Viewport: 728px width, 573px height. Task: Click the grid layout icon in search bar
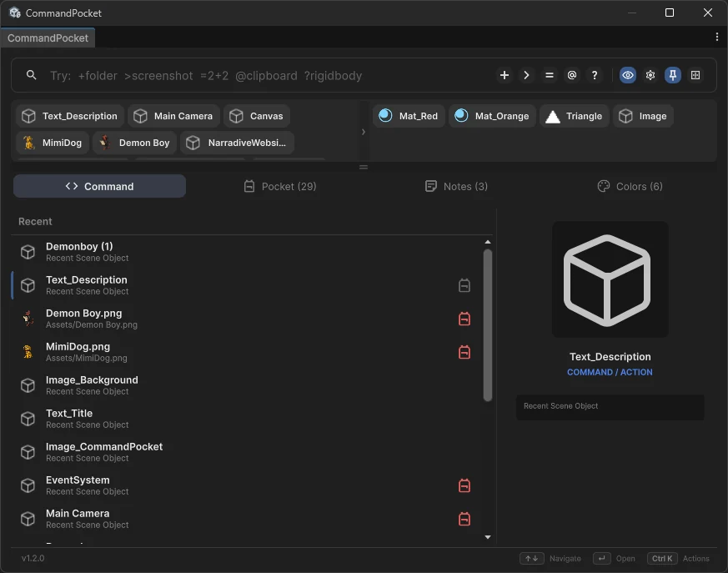coord(695,75)
